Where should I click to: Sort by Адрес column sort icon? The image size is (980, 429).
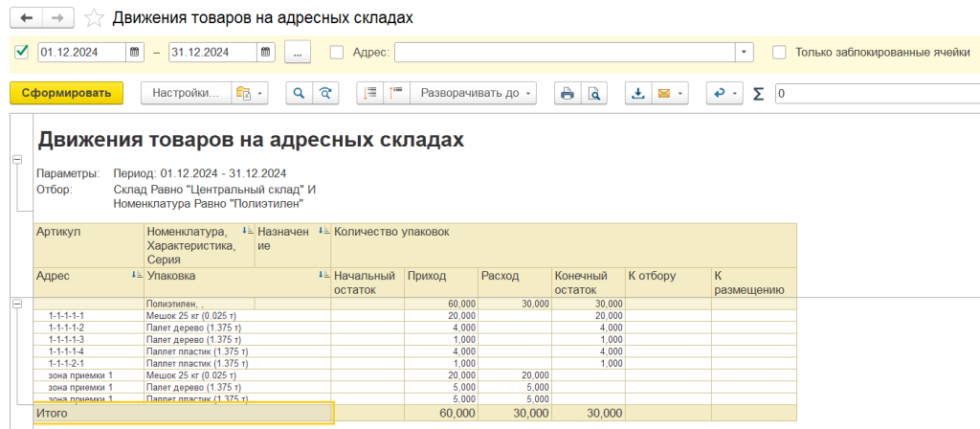(138, 275)
